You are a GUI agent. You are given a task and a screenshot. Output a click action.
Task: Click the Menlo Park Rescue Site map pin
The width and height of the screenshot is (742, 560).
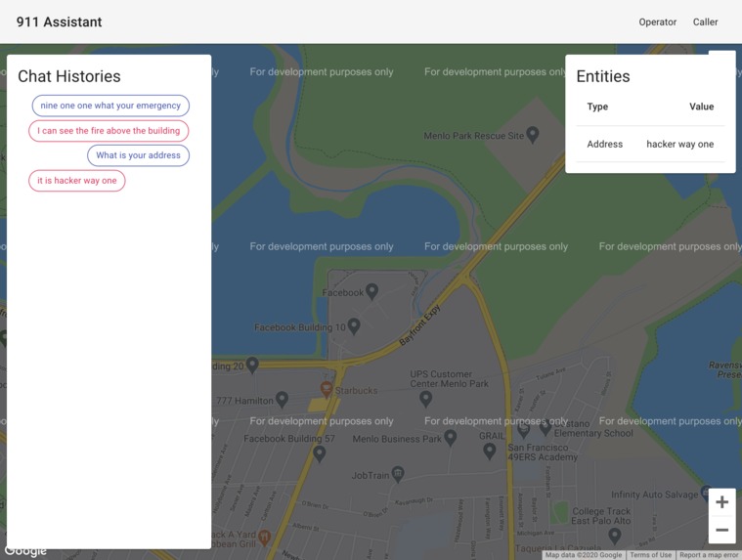(x=533, y=135)
